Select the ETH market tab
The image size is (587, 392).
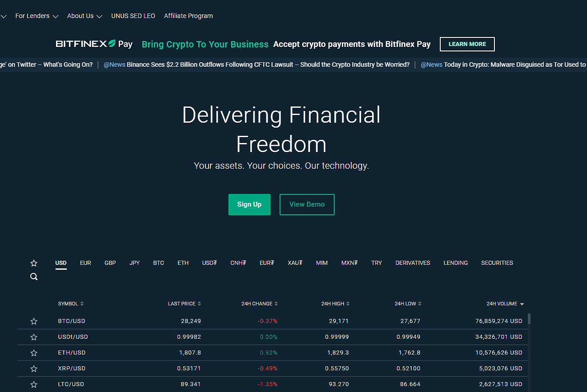tap(183, 263)
